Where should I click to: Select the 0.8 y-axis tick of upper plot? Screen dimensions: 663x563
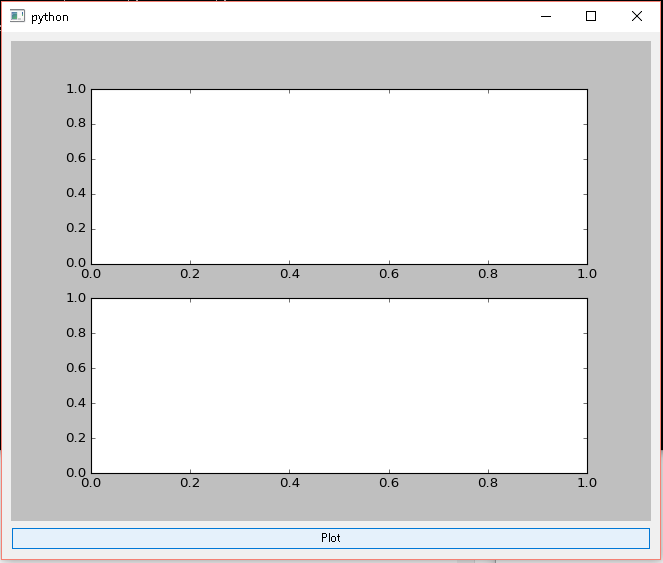tap(75, 124)
